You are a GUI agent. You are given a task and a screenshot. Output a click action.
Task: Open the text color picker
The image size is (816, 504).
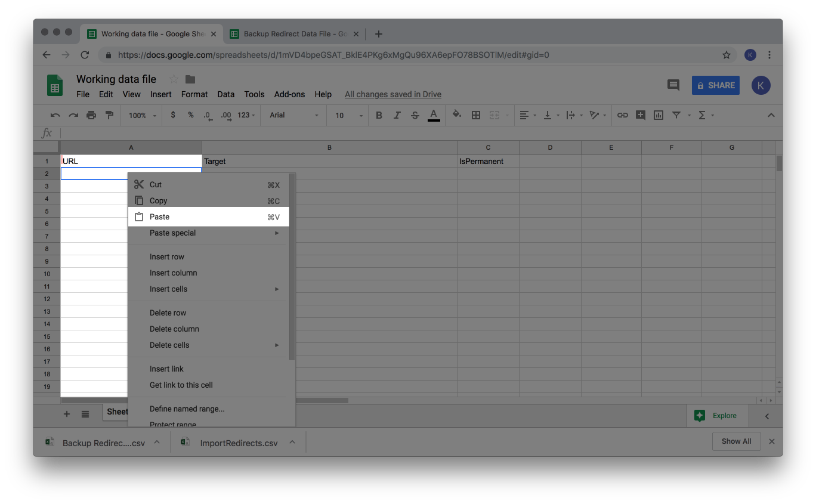tap(434, 115)
